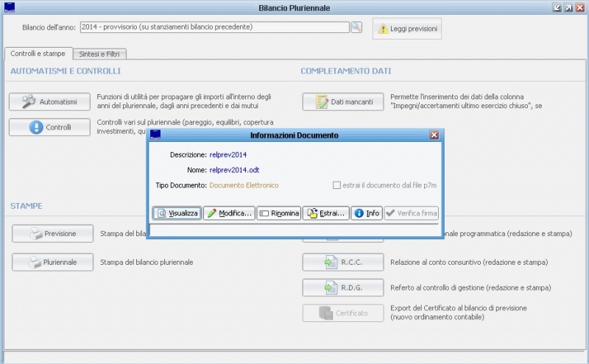Extract document using Estrai... button
589x364 pixels.
[326, 213]
